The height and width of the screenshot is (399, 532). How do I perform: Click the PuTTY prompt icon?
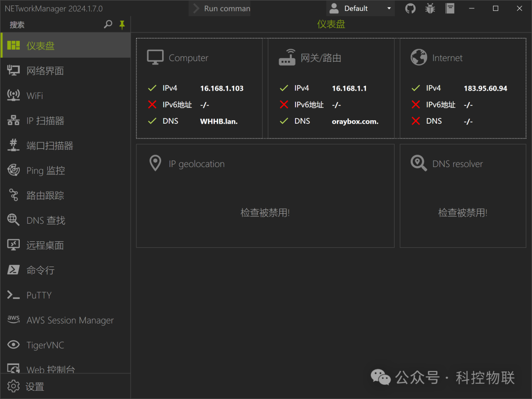14,295
